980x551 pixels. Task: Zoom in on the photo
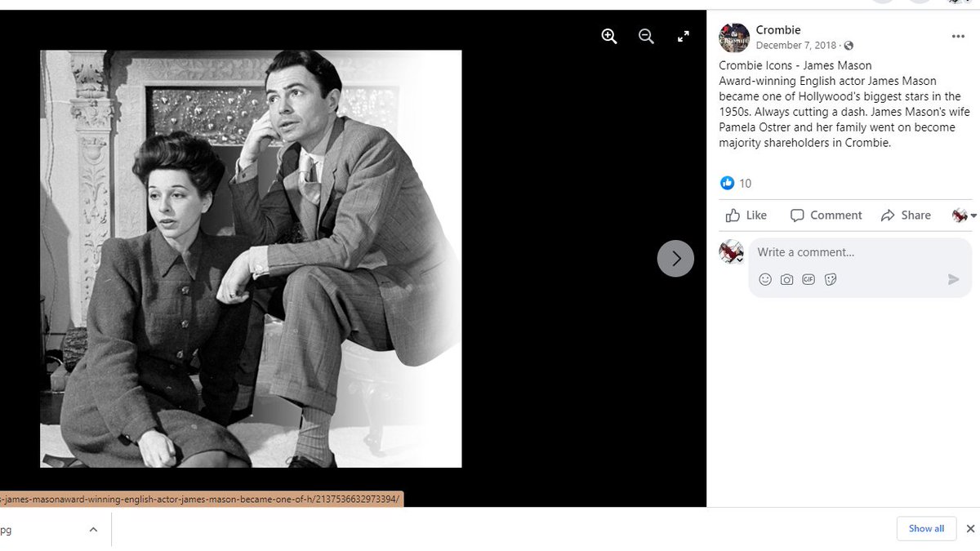(x=609, y=36)
